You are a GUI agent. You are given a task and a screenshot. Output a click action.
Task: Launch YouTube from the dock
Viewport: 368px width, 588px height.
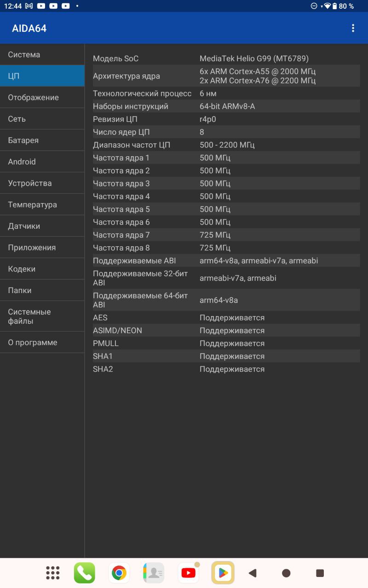188,573
